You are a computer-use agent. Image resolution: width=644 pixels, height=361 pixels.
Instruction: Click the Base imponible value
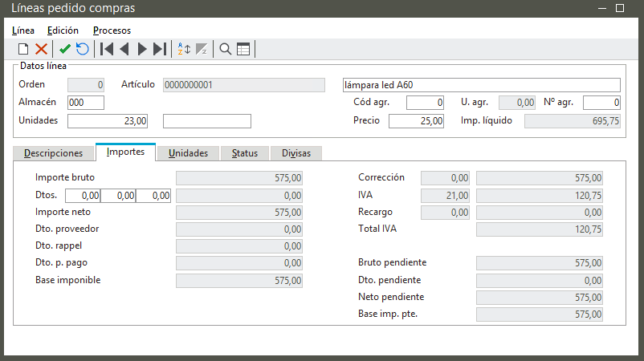click(x=239, y=281)
